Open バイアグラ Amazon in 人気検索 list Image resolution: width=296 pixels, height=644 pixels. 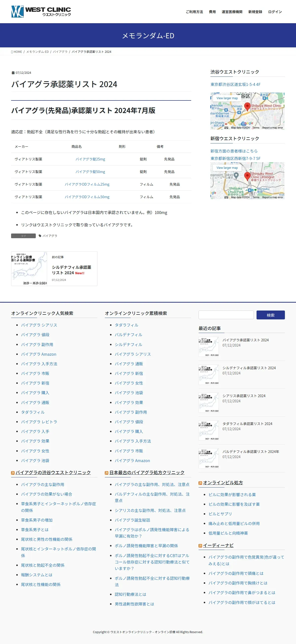pyautogui.click(x=39, y=354)
